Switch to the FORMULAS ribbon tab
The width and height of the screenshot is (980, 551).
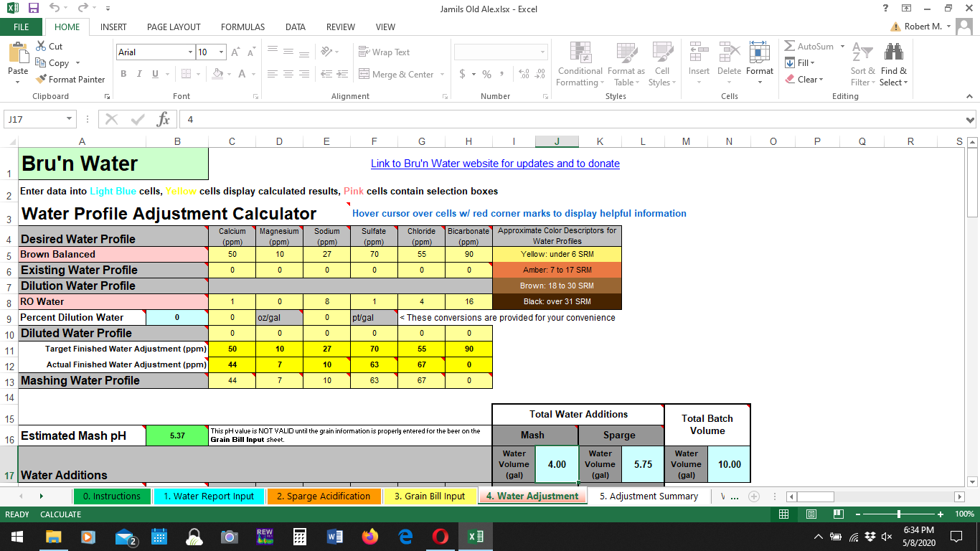point(242,27)
